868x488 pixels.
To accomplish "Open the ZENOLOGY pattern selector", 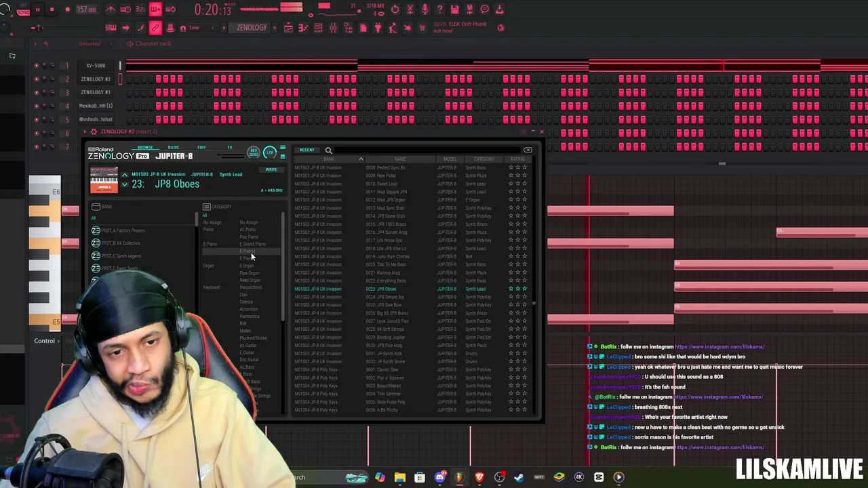I will (252, 28).
